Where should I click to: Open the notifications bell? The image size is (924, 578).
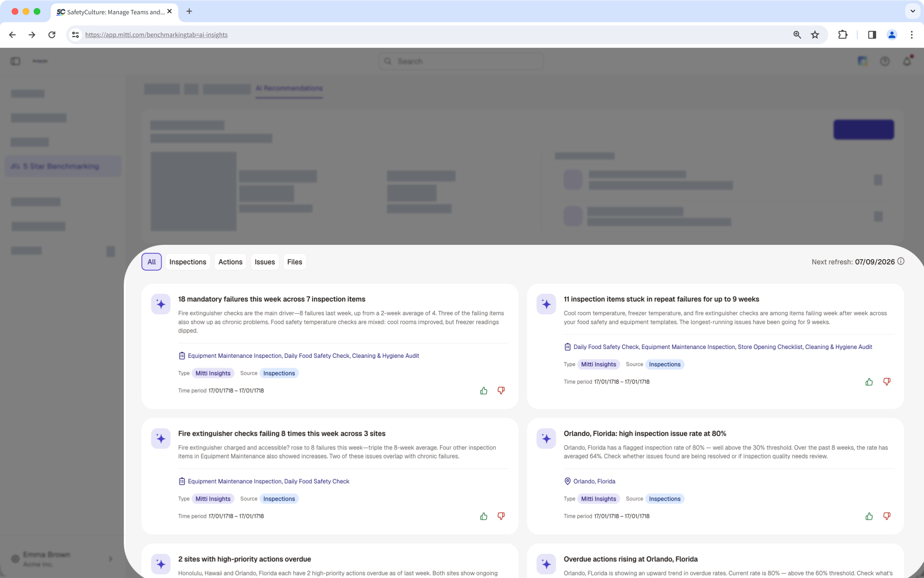(907, 61)
